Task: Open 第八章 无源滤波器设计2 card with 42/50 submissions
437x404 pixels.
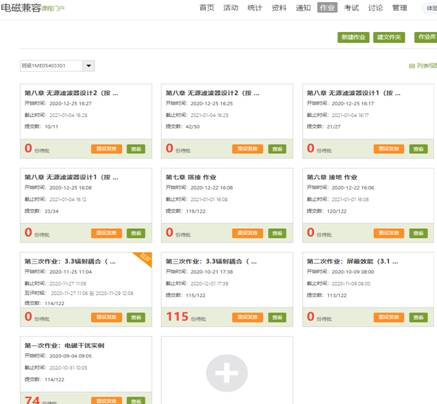Action: tap(212, 93)
